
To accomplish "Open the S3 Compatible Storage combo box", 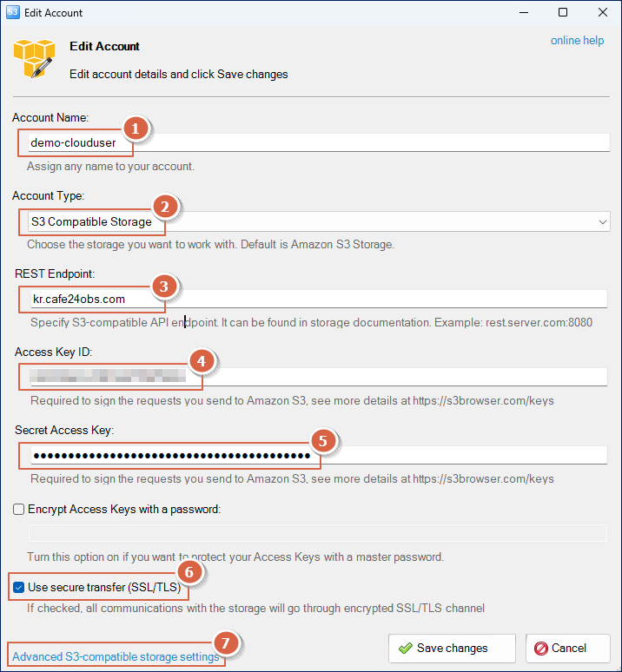I will click(319, 222).
